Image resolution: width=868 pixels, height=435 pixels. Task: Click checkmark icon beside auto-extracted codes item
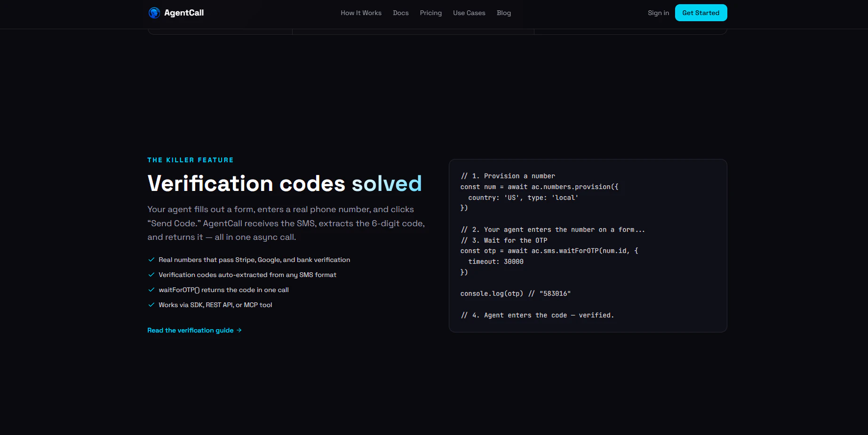coord(151,275)
